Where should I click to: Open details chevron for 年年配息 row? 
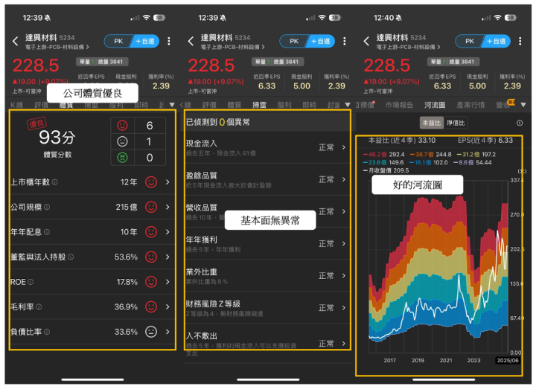[x=167, y=232]
